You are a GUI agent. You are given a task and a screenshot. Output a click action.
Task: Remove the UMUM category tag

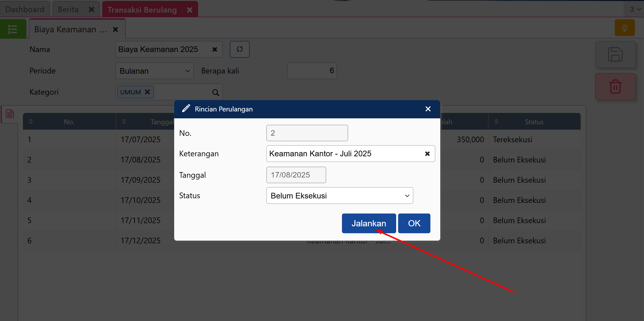tap(148, 92)
